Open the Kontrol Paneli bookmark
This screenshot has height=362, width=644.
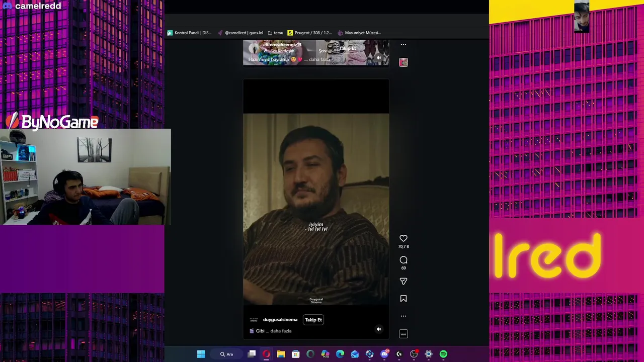click(189, 33)
